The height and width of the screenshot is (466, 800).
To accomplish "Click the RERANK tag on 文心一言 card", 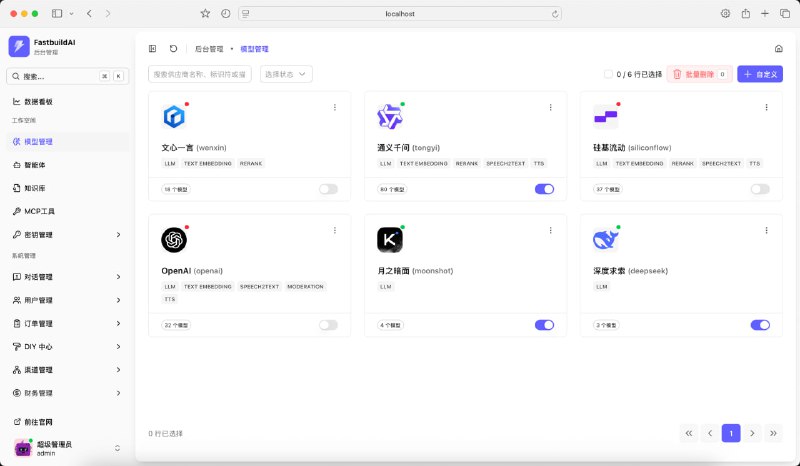I will pos(251,163).
